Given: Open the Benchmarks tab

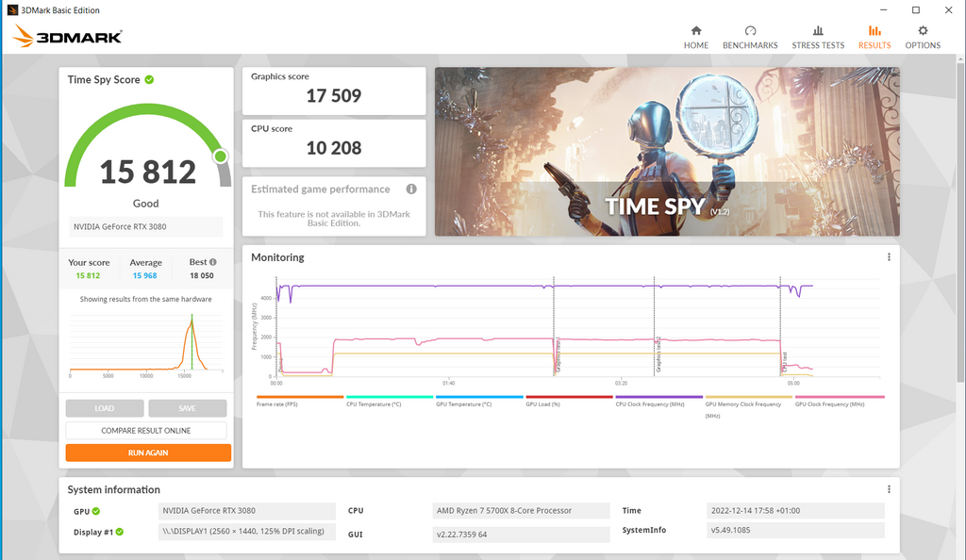Looking at the screenshot, I should click(x=750, y=38).
